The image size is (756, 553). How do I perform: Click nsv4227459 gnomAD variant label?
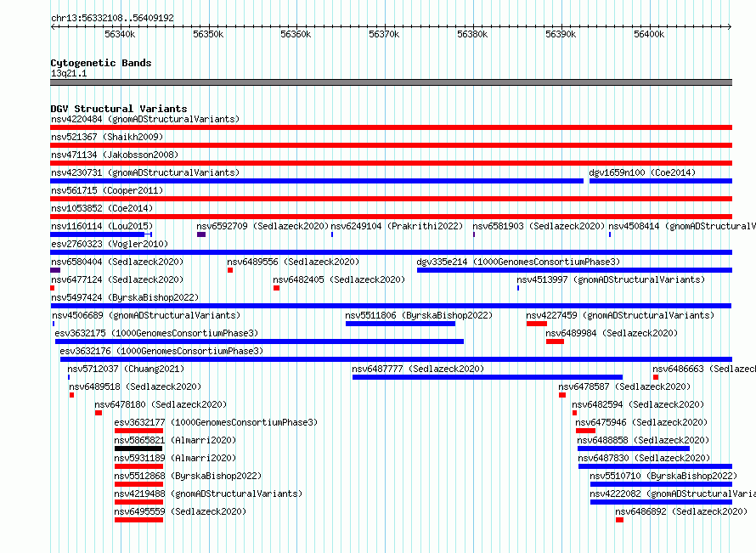coord(620,315)
